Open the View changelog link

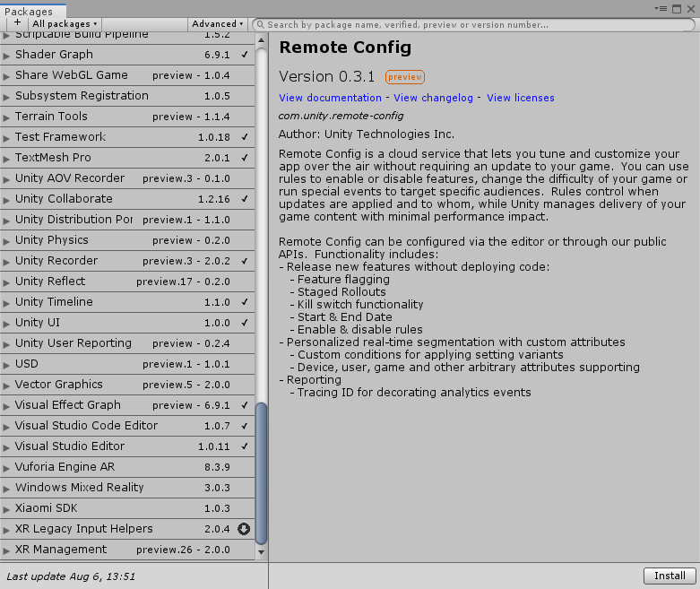pyautogui.click(x=433, y=98)
